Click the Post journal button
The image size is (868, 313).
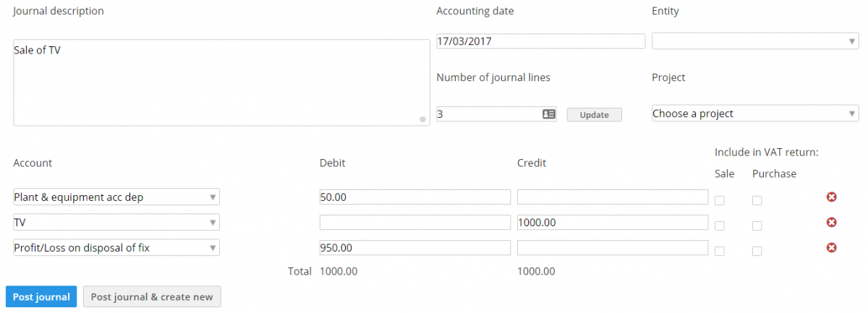coord(41,297)
